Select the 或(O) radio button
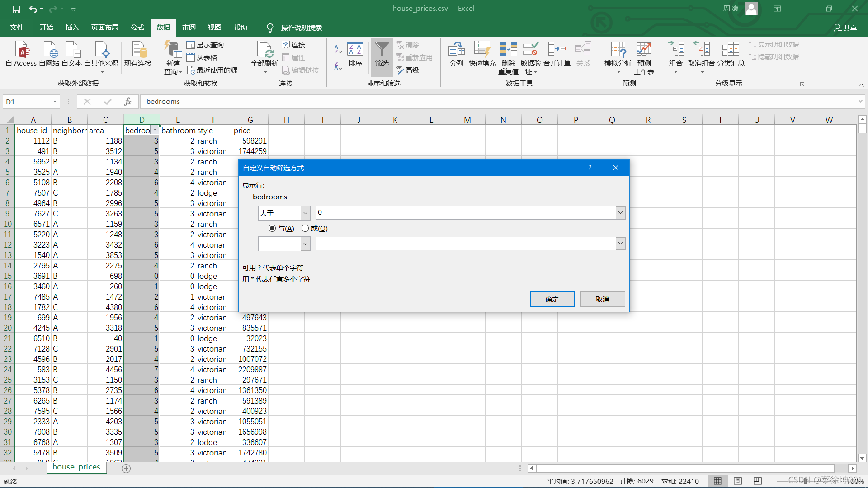 pyautogui.click(x=305, y=229)
